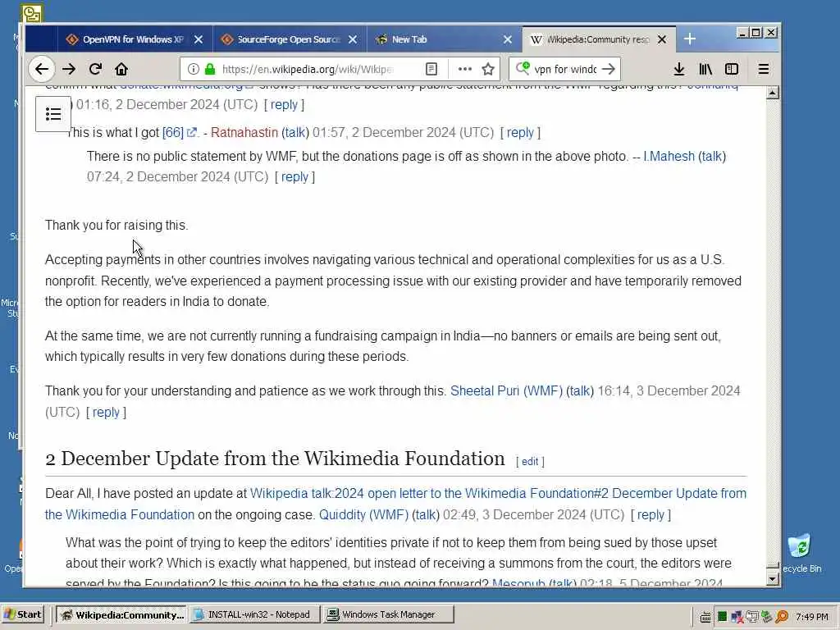Open Sheetal Puri (WMF) user page

tap(506, 391)
